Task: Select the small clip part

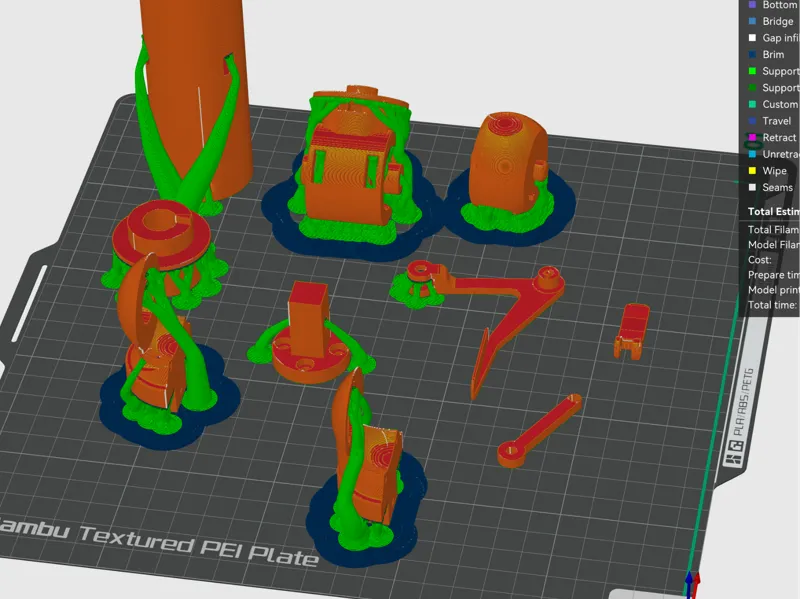Action: [632, 331]
